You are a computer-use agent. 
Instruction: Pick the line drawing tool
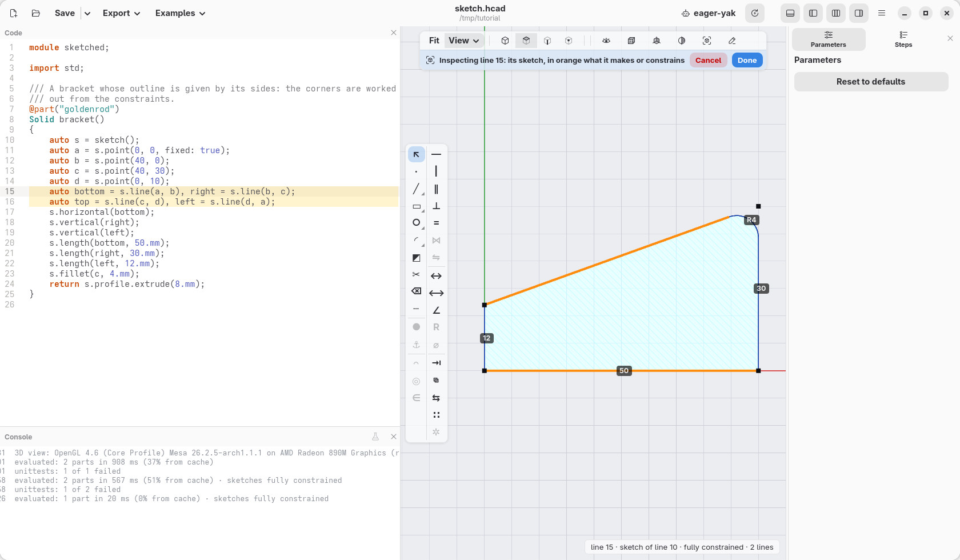416,189
